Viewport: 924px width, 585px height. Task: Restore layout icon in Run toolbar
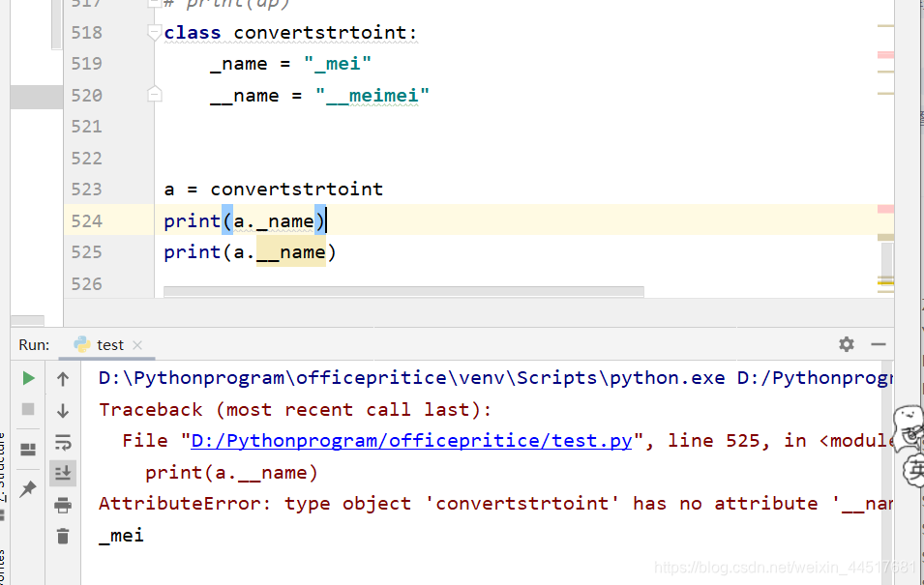28,450
